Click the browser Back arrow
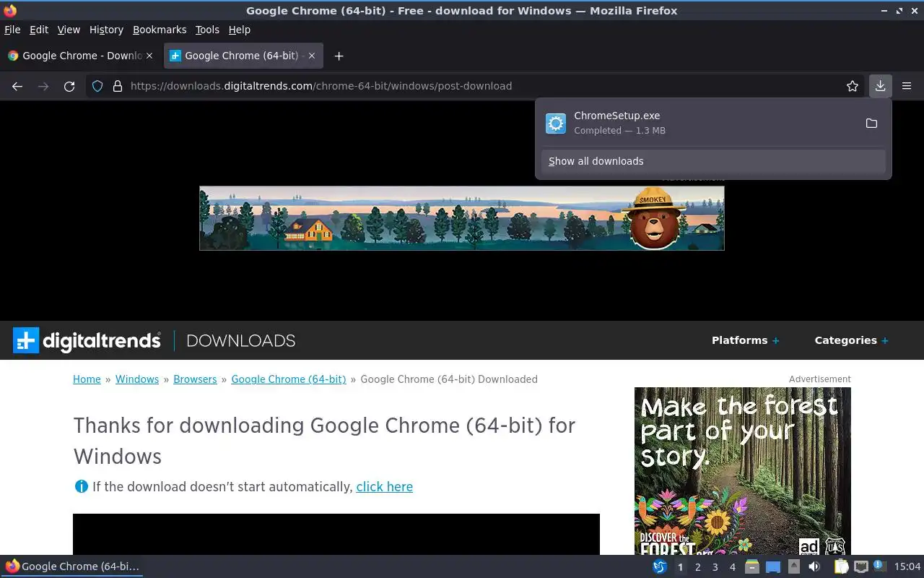This screenshot has height=578, width=924. 17,86
